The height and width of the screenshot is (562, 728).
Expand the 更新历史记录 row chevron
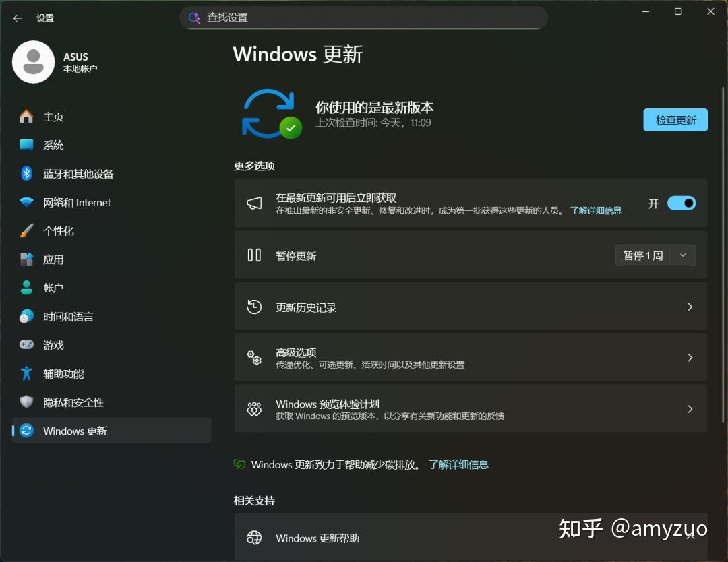[x=690, y=307]
